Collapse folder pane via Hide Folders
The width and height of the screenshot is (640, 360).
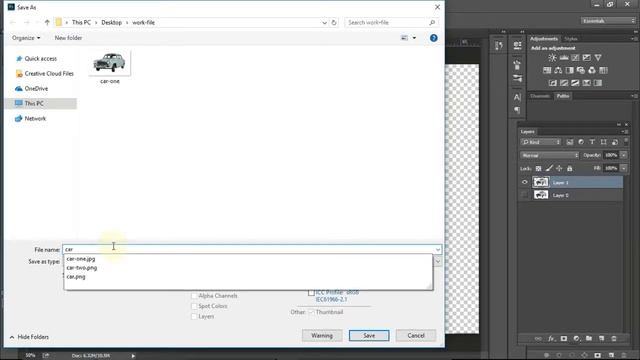click(29, 337)
